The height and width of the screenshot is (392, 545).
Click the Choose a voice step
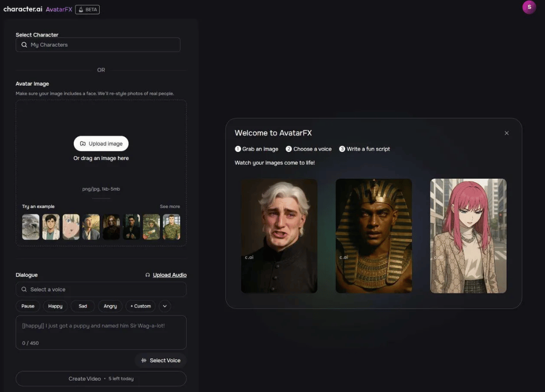[x=309, y=149]
